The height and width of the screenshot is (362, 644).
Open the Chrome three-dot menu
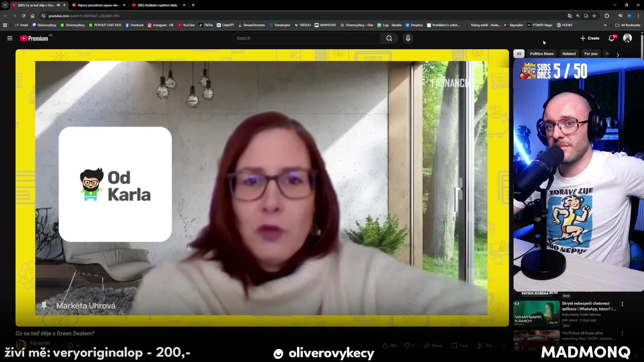[x=638, y=16]
